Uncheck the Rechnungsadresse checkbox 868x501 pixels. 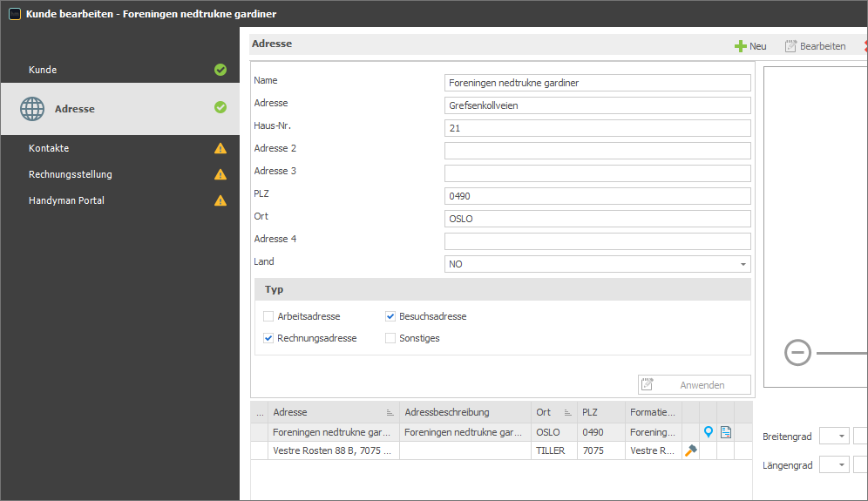(268, 338)
